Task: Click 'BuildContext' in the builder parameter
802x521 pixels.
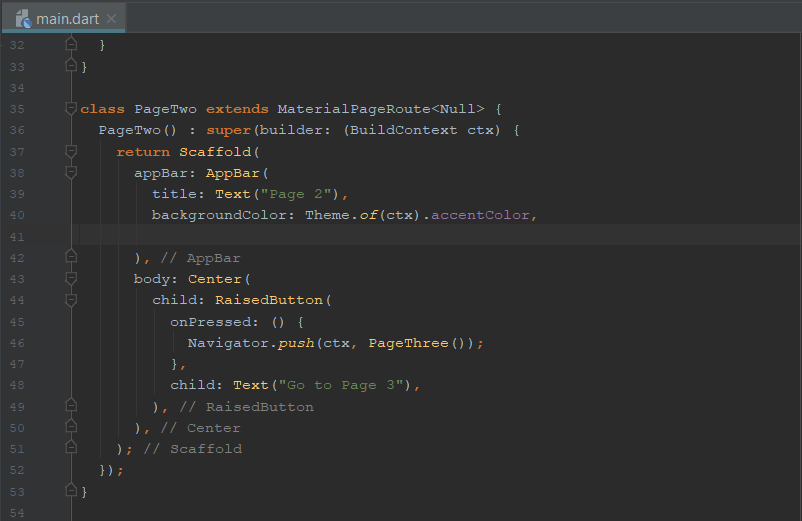Action: coord(403,130)
